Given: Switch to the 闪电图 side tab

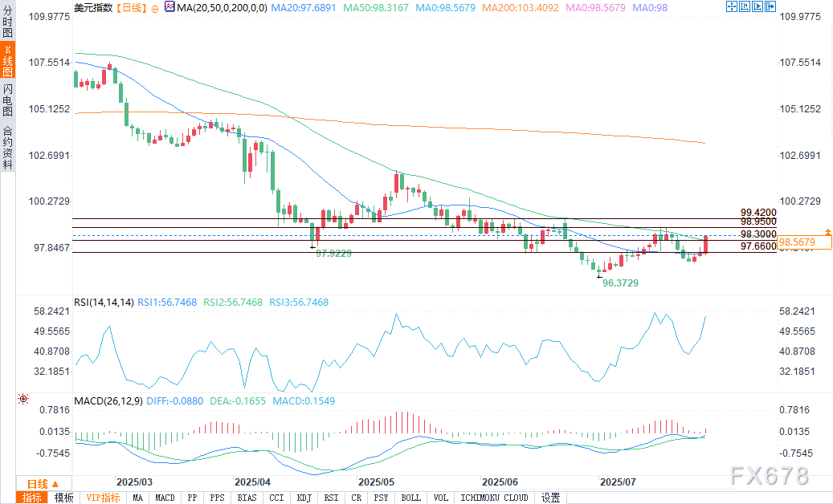Looking at the screenshot, I should pyautogui.click(x=7, y=99).
